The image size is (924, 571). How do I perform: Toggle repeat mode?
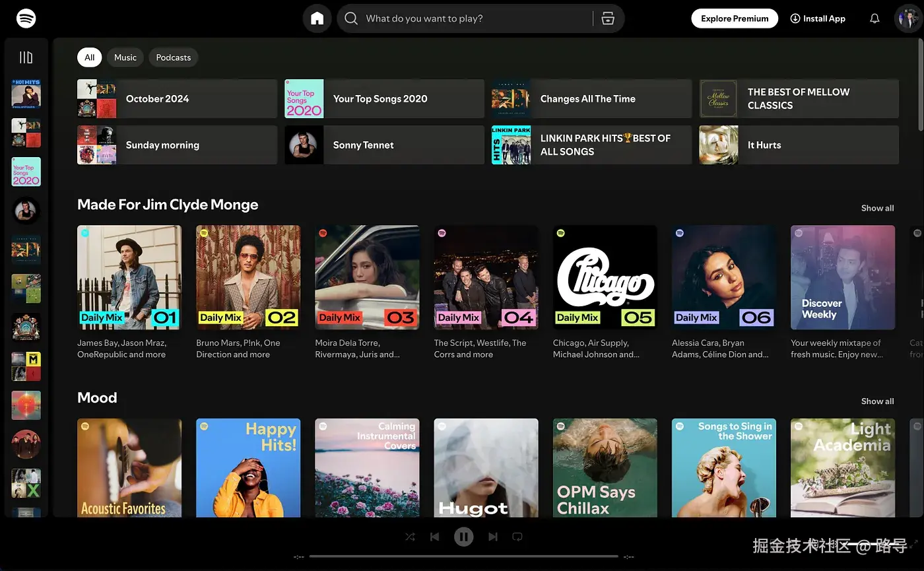517,537
